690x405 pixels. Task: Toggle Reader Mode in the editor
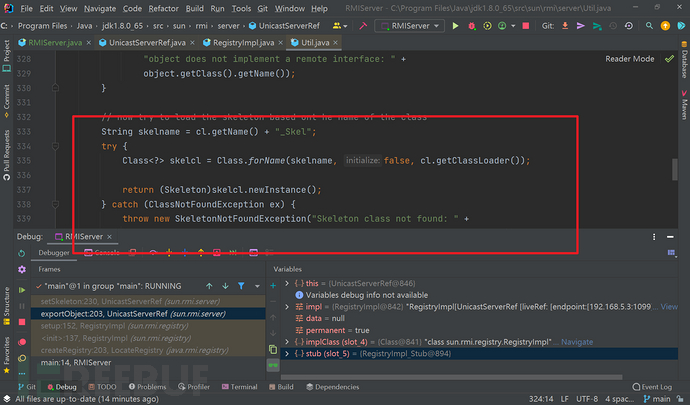pyautogui.click(x=630, y=59)
